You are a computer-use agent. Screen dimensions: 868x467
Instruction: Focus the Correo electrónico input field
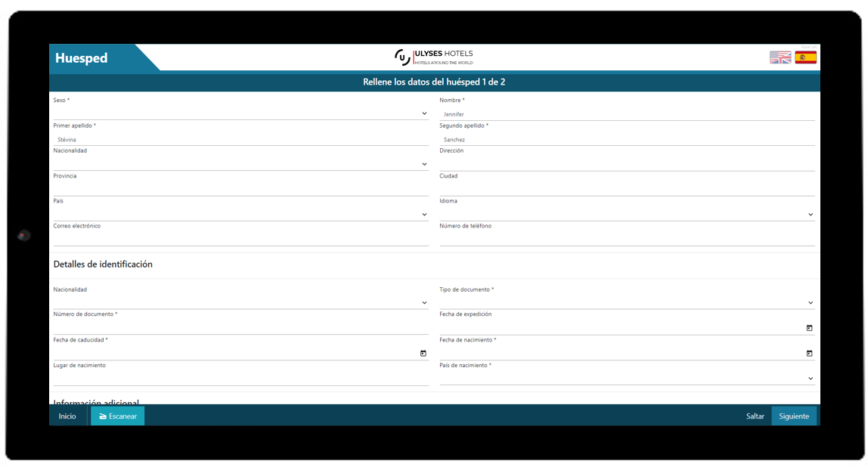tap(240, 239)
